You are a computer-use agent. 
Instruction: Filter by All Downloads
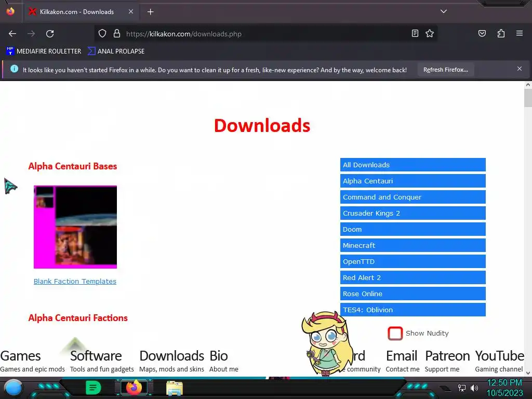(x=413, y=165)
